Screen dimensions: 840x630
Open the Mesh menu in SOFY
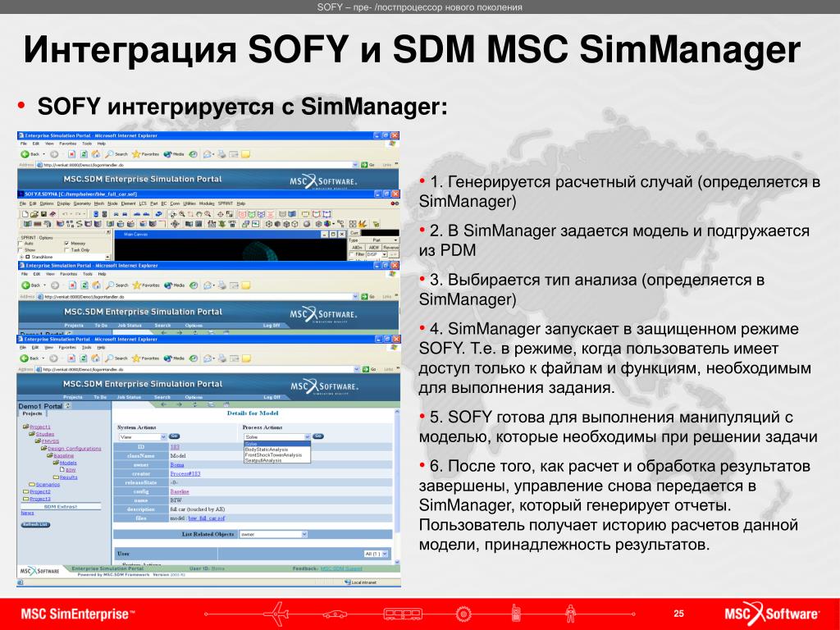[x=99, y=203]
